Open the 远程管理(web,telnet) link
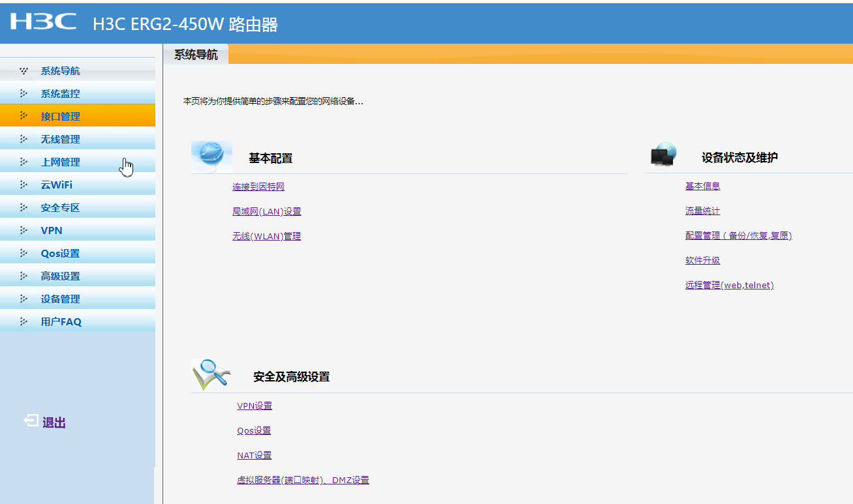This screenshot has height=504, width=853. tap(730, 285)
